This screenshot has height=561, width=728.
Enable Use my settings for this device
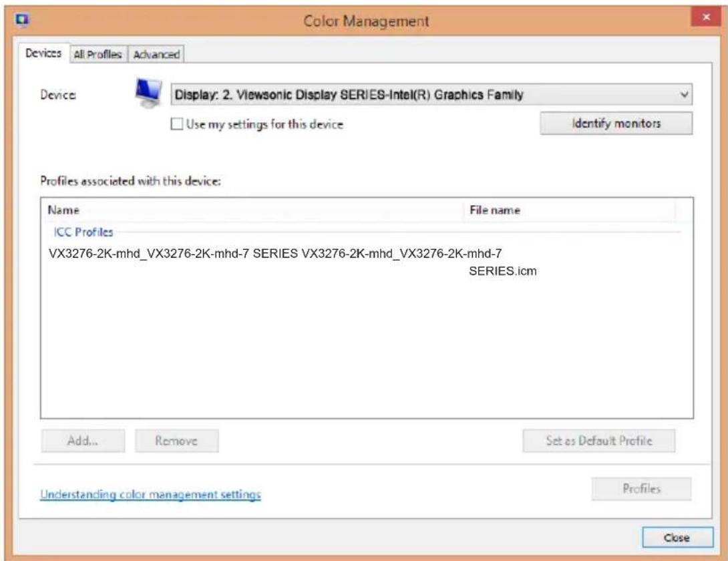coord(176,124)
